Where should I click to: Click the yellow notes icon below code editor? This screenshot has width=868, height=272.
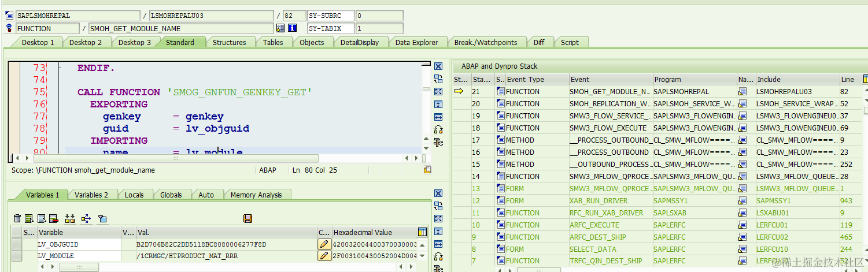pos(427,170)
